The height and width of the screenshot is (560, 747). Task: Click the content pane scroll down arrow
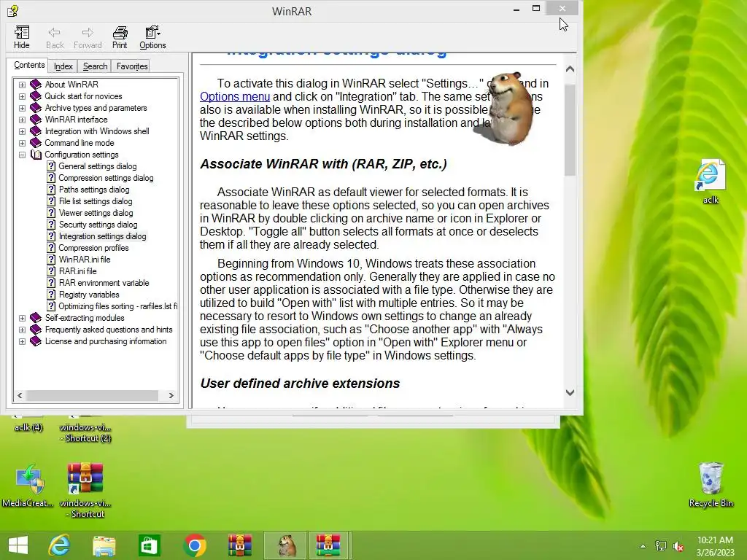coord(570,392)
